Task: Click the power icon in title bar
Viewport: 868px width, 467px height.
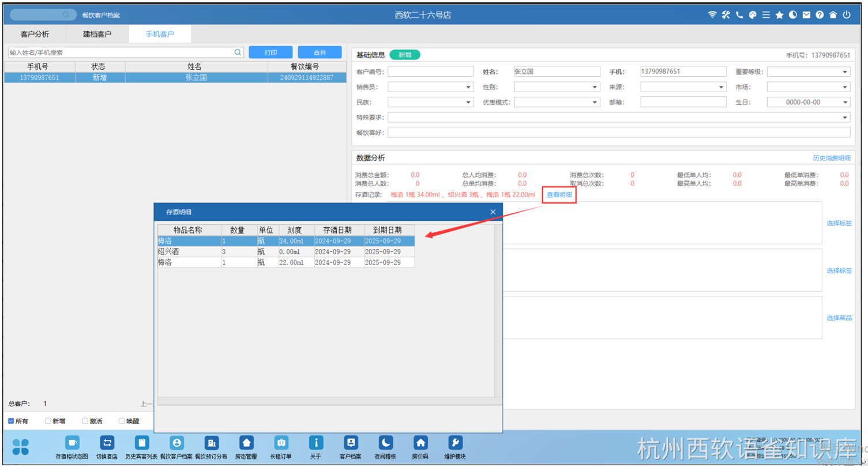Action: click(x=847, y=15)
